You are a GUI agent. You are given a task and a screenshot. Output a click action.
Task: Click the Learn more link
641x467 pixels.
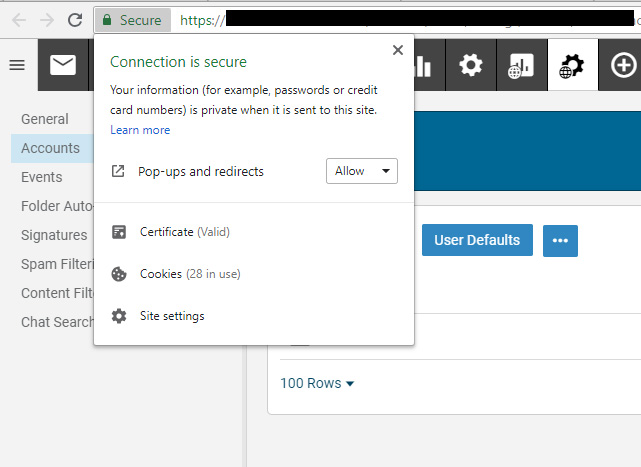[x=140, y=130]
